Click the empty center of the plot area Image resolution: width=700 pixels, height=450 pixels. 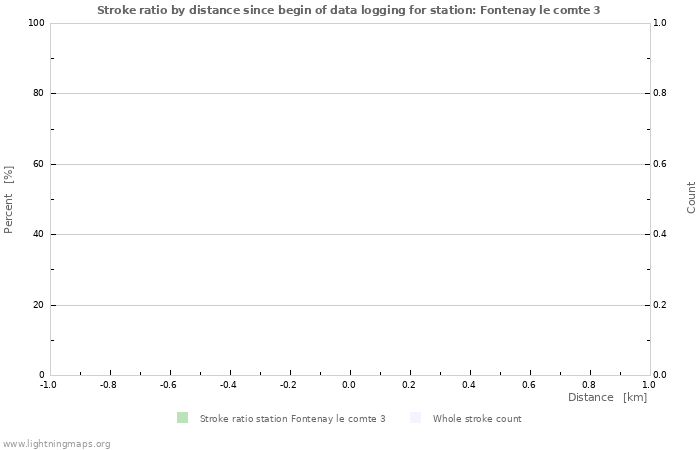[x=349, y=199]
